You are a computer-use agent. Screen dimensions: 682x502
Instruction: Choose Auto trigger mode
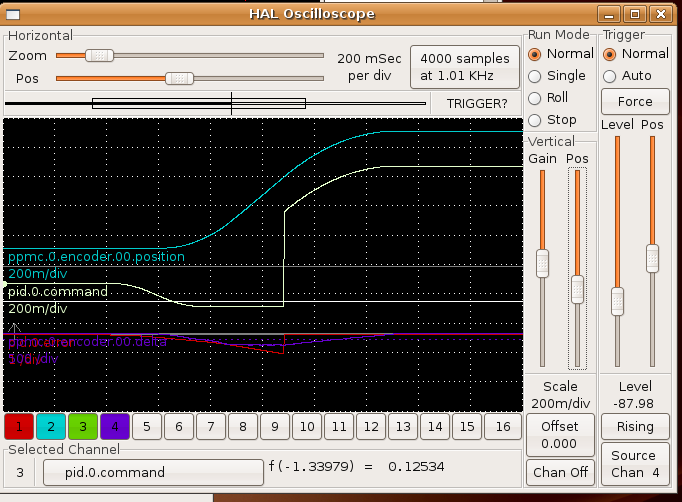(x=628, y=76)
